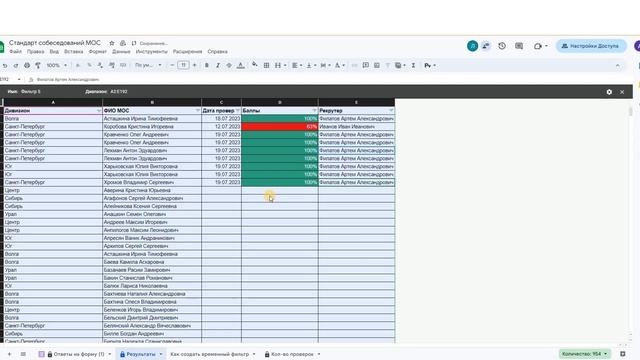Apply currency number format
This screenshot has width=640, height=360.
pyautogui.click(x=78, y=65)
